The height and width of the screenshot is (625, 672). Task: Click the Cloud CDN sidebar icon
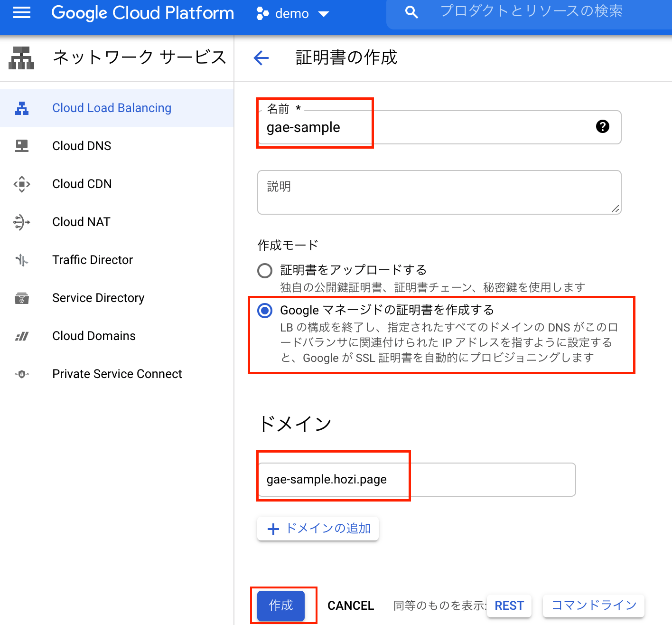[22, 184]
